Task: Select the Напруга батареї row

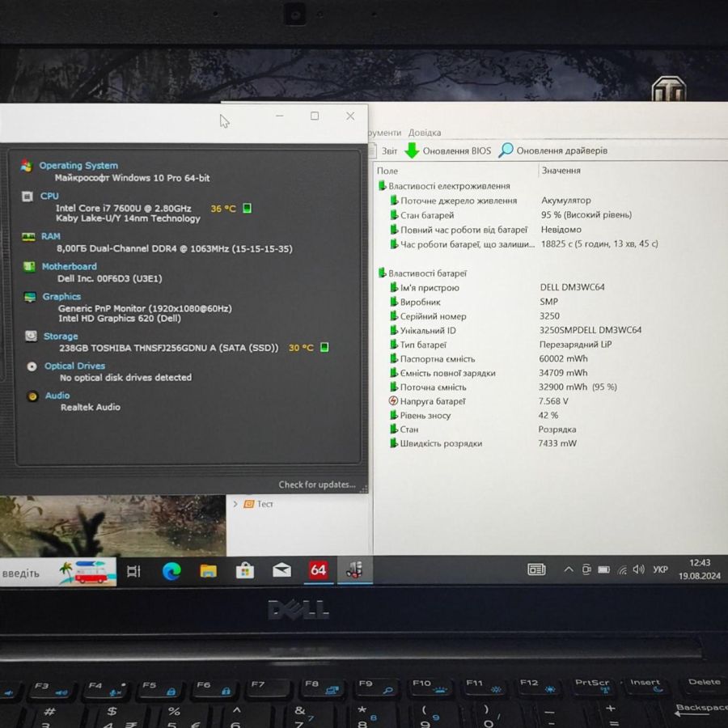Action: coord(478,401)
